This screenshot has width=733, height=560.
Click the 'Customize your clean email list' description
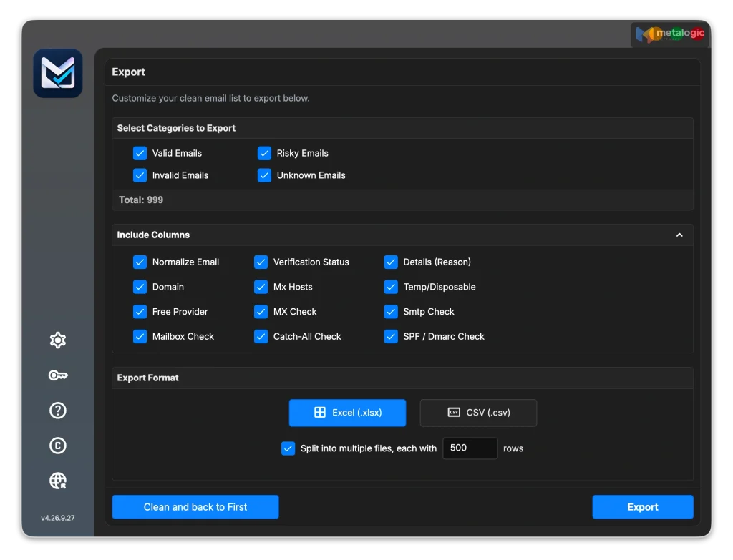click(x=211, y=98)
